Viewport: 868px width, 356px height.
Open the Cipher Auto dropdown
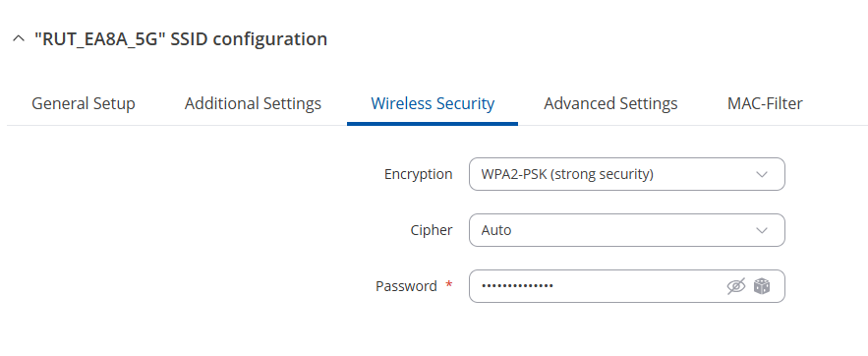click(x=626, y=230)
